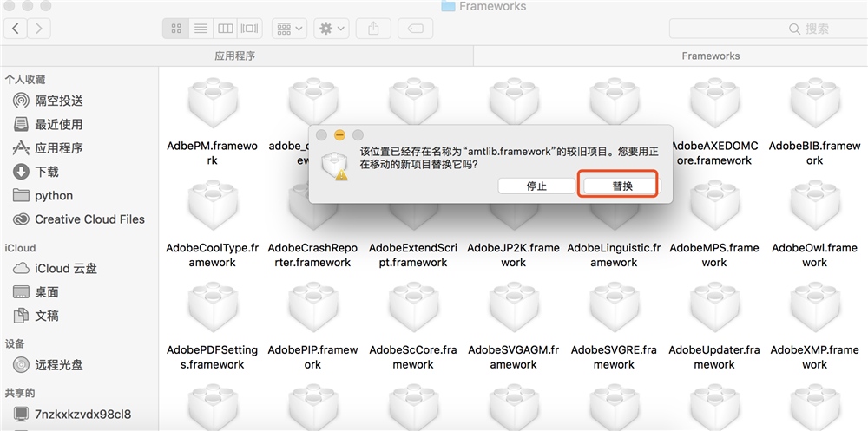Minimize the replace dialog with yellow button
Image resolution: width=868 pixels, height=431 pixels.
pos(339,135)
